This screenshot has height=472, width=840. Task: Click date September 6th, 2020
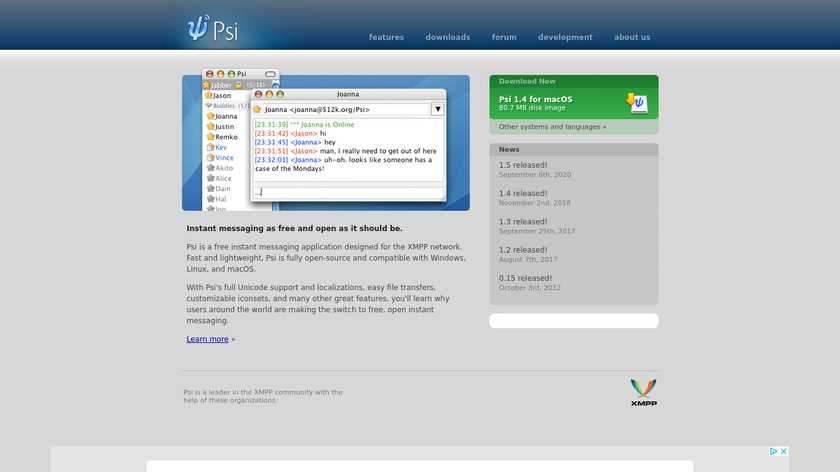pyautogui.click(x=535, y=175)
